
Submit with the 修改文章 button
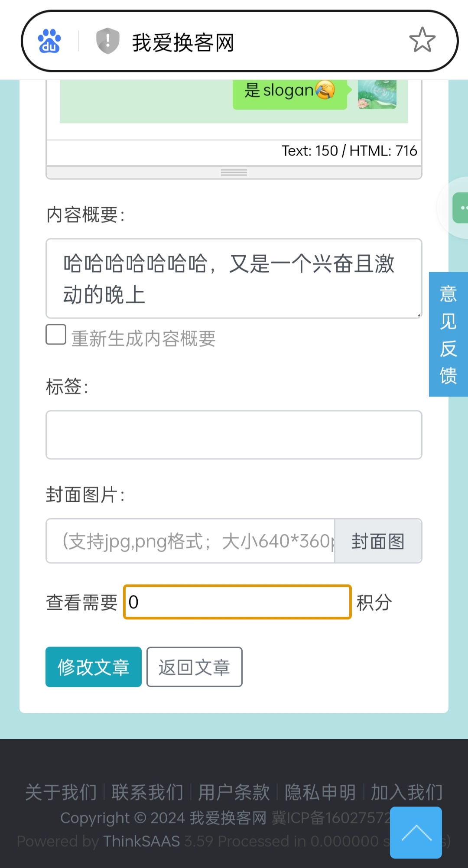[94, 667]
